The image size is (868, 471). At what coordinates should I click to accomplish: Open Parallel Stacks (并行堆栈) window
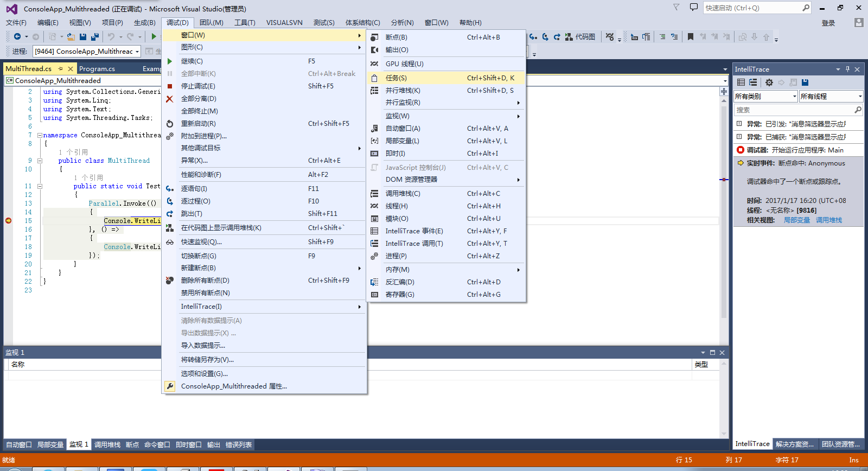pos(446,91)
